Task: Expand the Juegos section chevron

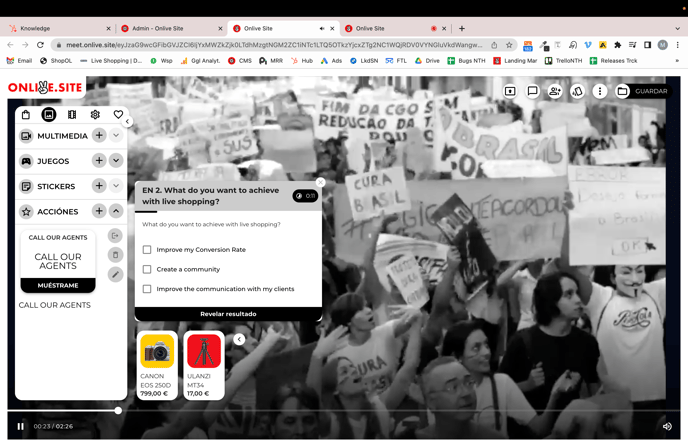Action: coord(116,161)
